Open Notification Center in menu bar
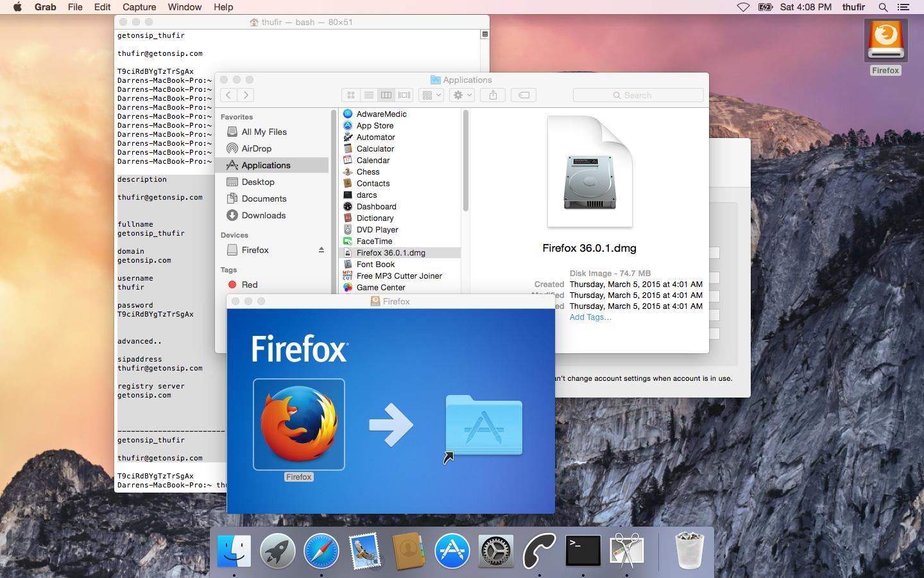Image resolution: width=924 pixels, height=578 pixels. click(x=904, y=7)
